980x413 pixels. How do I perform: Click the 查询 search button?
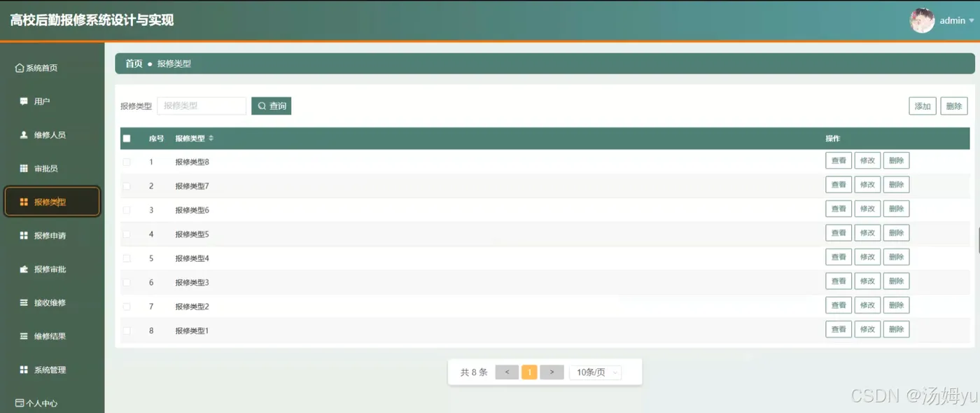tap(271, 106)
